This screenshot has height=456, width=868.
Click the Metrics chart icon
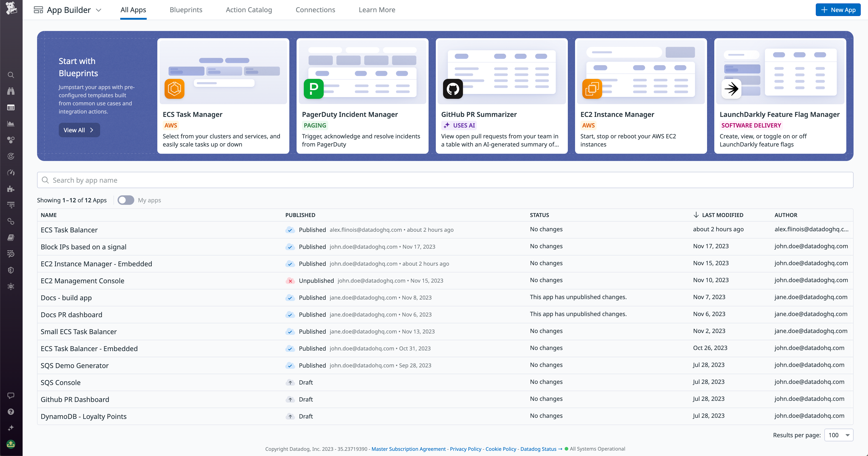pos(11,124)
